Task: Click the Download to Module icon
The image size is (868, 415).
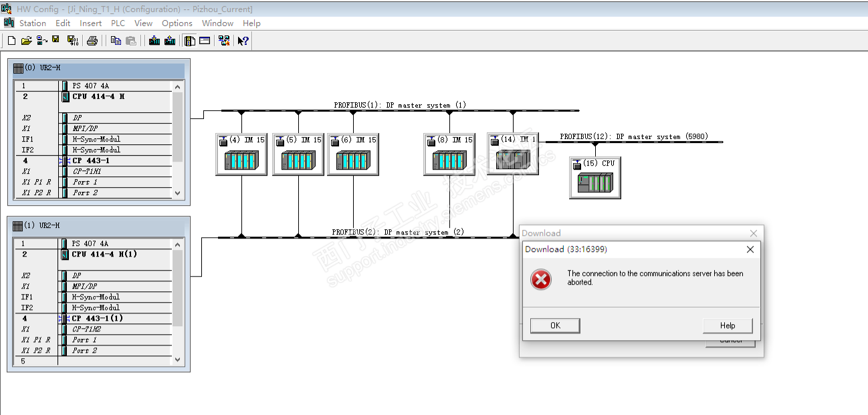Action: pos(154,41)
